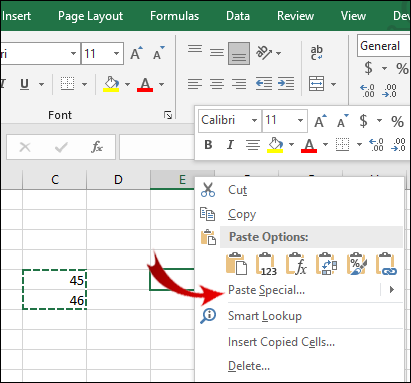Screen dimensions: 411x383
Task: Toggle Bold in the mini toolbar
Action: (208, 145)
